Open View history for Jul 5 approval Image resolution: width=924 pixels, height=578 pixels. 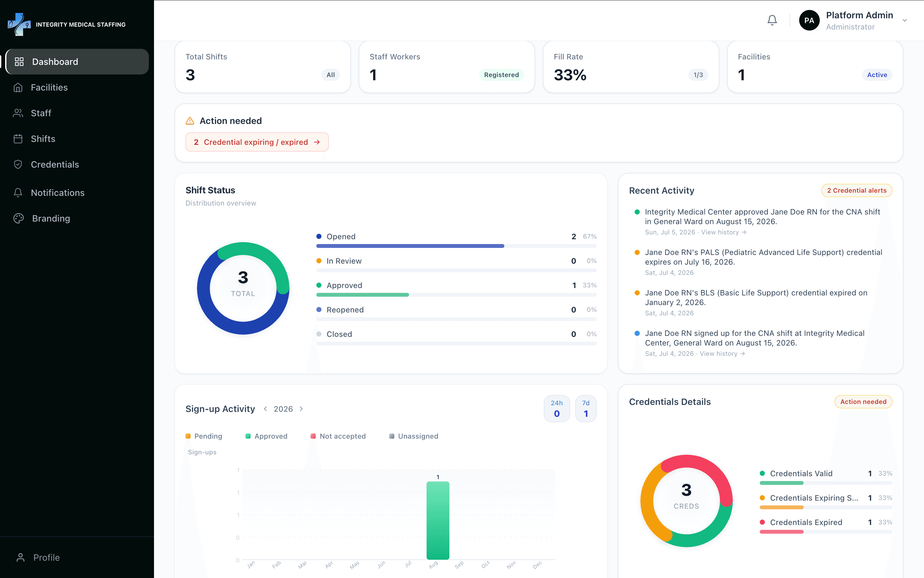[724, 232]
